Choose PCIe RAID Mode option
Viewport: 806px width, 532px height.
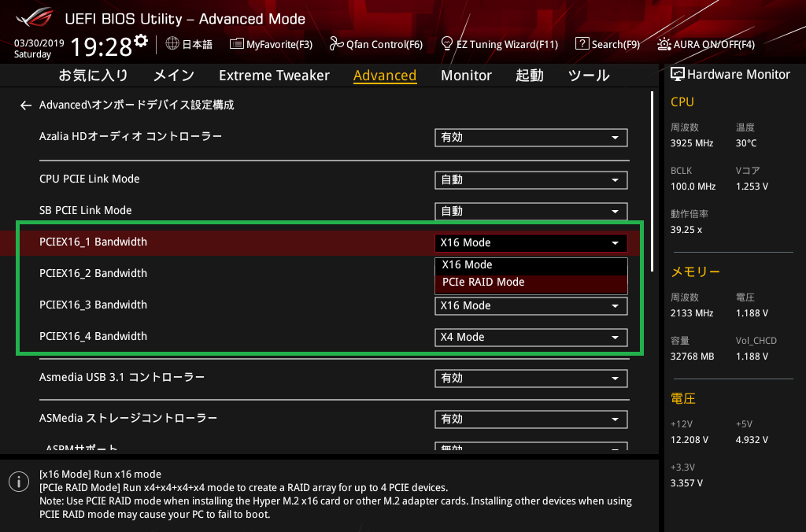tap(531, 283)
